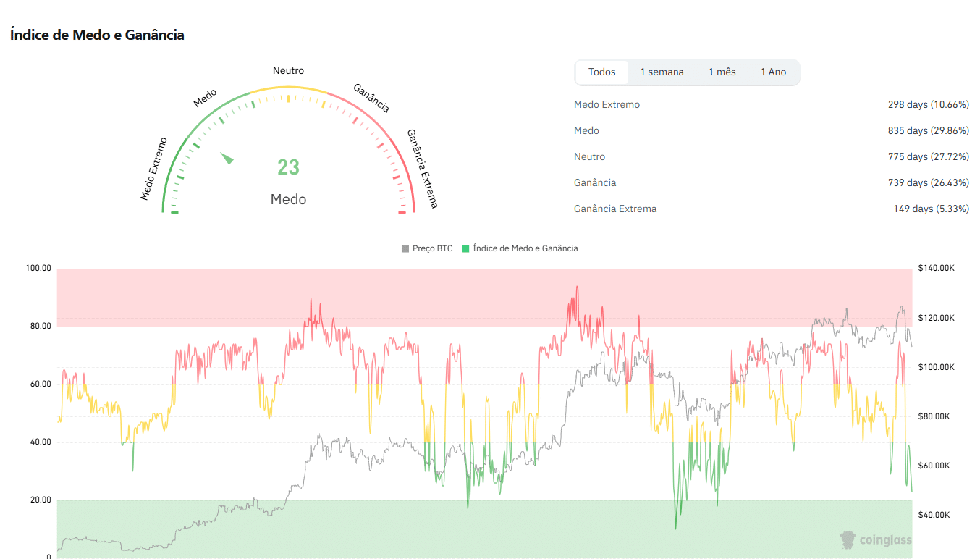Click the gauge value 23

pyautogui.click(x=288, y=167)
